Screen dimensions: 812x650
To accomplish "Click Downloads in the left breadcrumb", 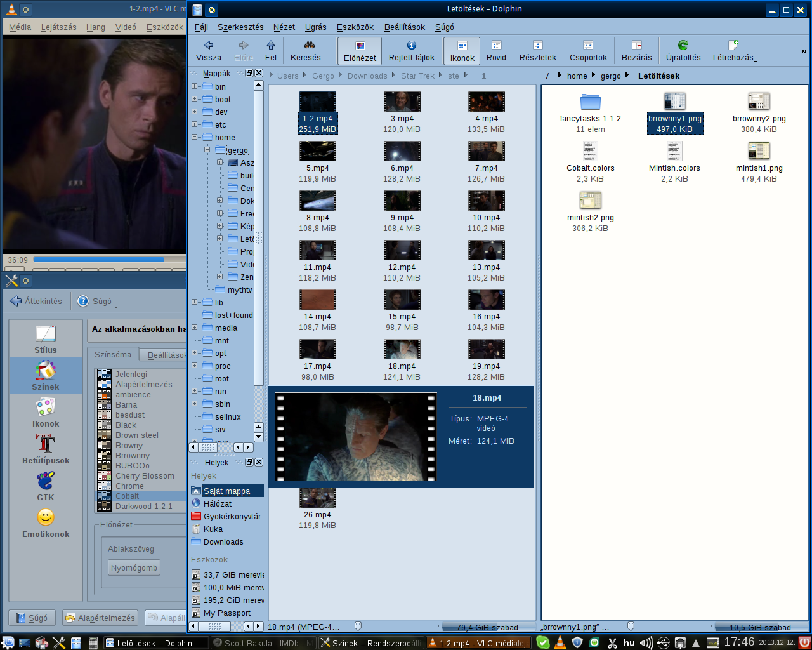I will coord(367,76).
